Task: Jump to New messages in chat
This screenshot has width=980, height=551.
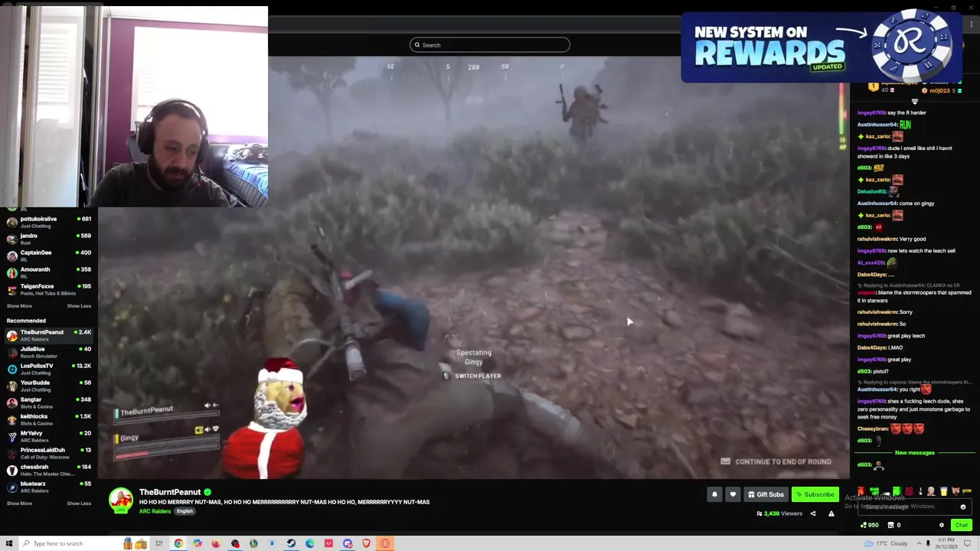Action: click(914, 453)
